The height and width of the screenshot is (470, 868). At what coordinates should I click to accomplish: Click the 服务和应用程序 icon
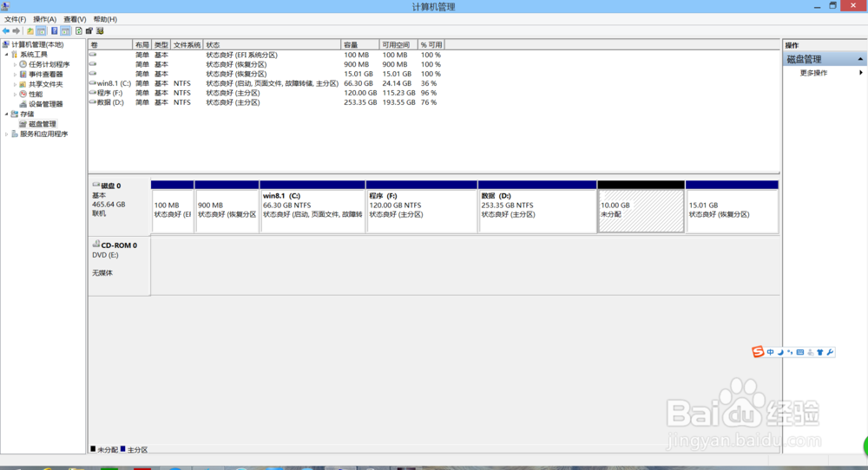click(15, 134)
